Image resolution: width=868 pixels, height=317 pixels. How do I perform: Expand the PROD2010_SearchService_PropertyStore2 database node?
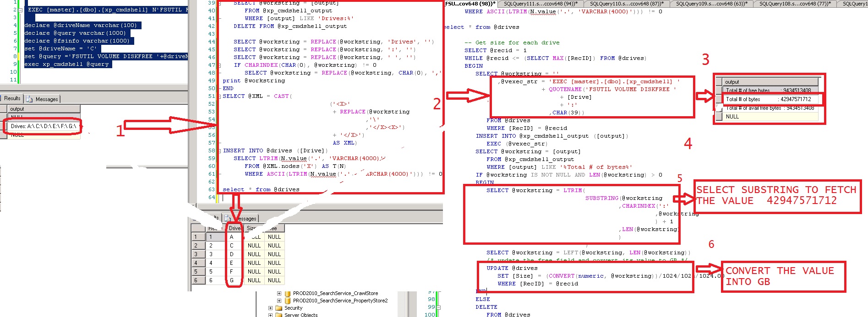(279, 301)
